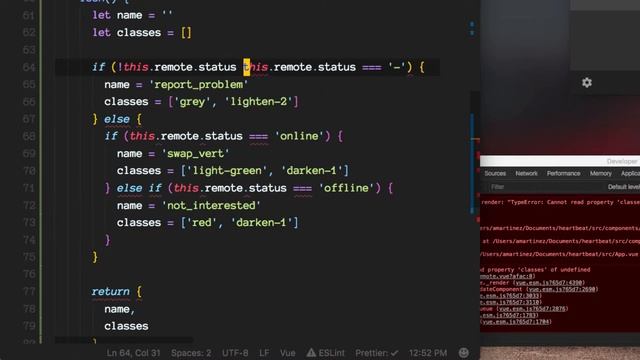Image resolution: width=640 pixels, height=360 pixels.
Task: Click the gear settings icon in background window
Action: pos(587,83)
